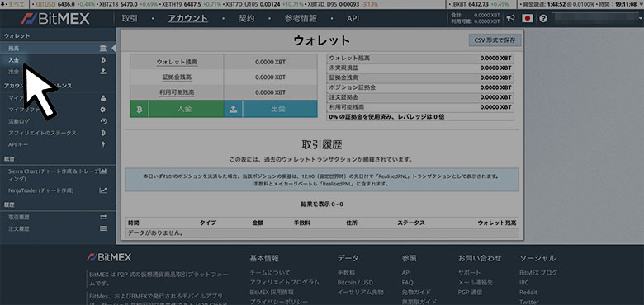Click the list icon beside 注文履歴
This screenshot has width=644, height=305.
tap(103, 228)
